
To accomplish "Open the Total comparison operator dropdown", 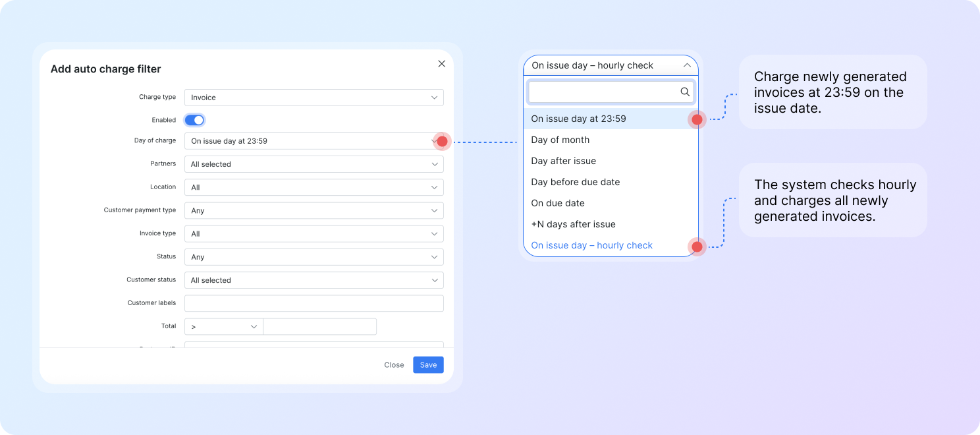I will (224, 327).
